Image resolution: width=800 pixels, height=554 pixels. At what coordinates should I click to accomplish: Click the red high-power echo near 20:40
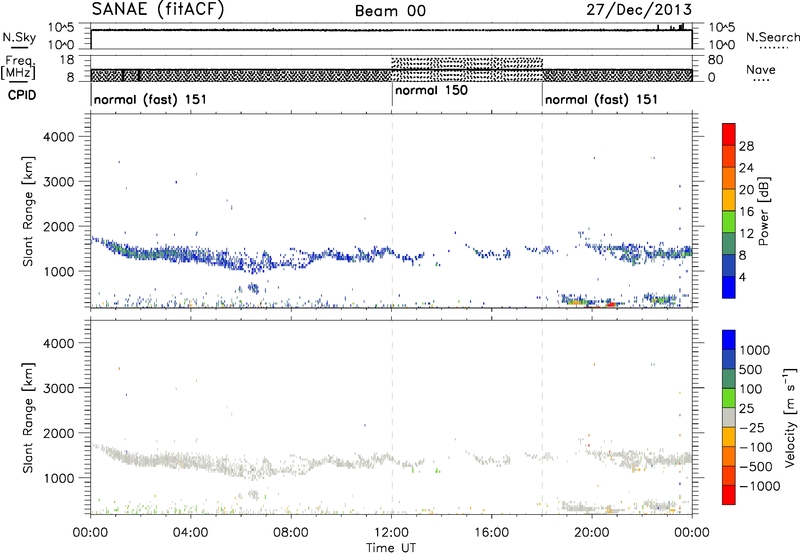[611, 304]
